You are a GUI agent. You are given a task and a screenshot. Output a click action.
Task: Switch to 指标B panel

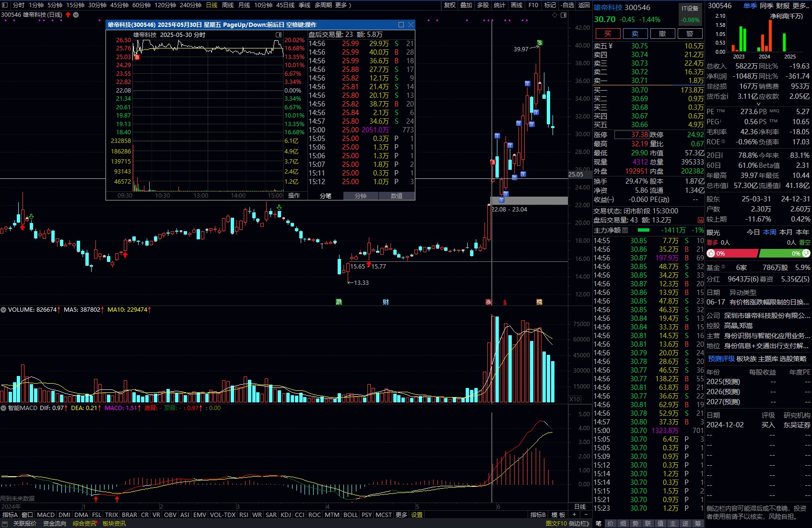tap(538, 515)
